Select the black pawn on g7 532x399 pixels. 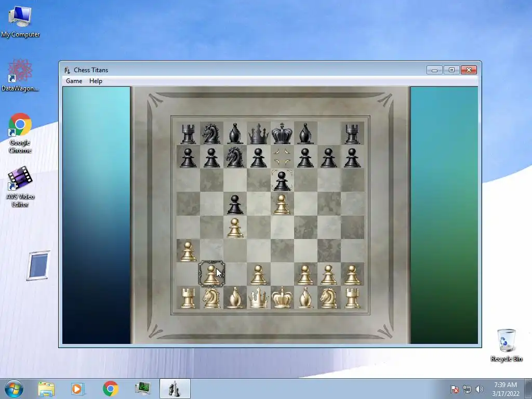328,158
